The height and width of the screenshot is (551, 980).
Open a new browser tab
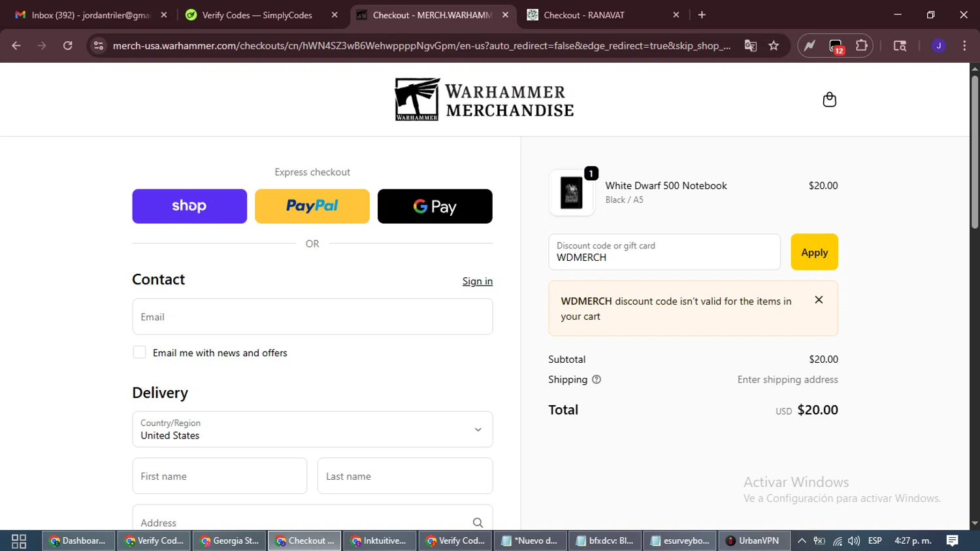(x=702, y=15)
